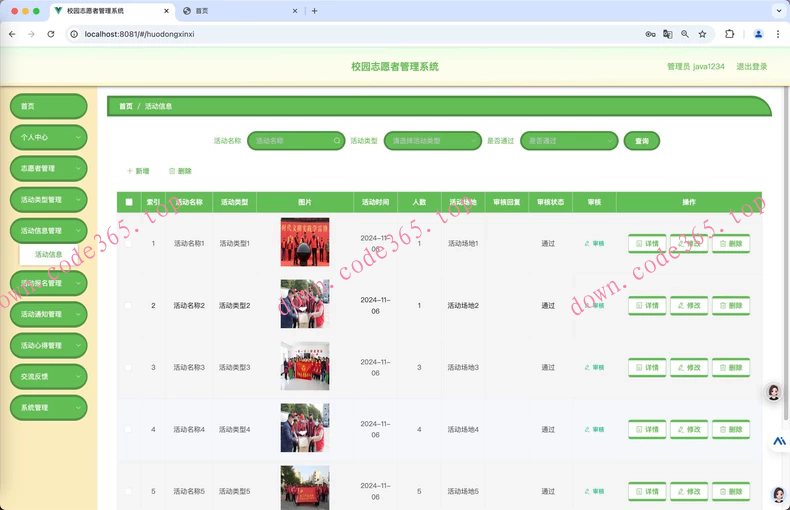This screenshot has height=510, width=790.
Task: Open the 活动类型 dropdown filter
Action: click(x=433, y=141)
